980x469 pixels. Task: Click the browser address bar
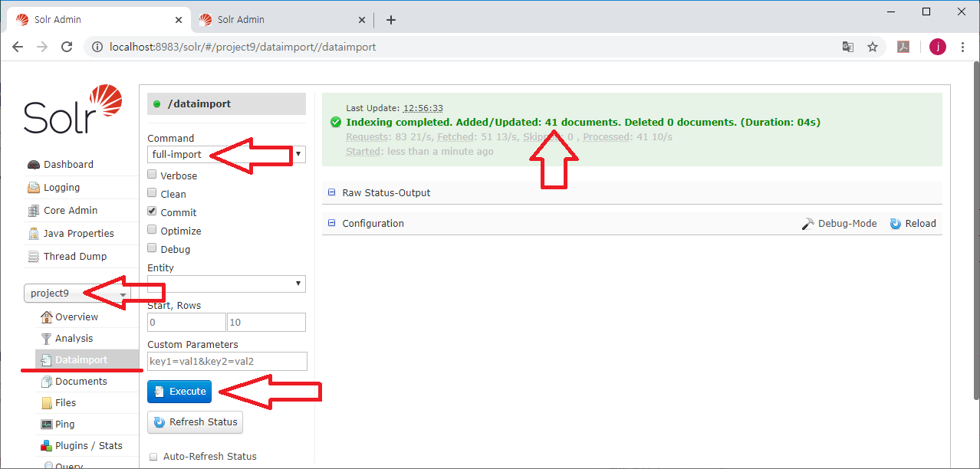(460, 47)
